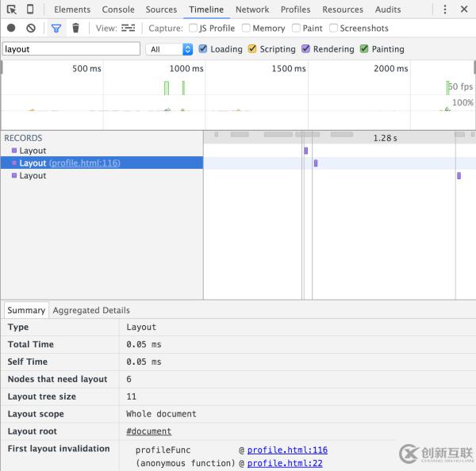Image resolution: width=476 pixels, height=471 pixels.
Task: Open profile.html:116 in the invalidation stack
Action: point(287,450)
